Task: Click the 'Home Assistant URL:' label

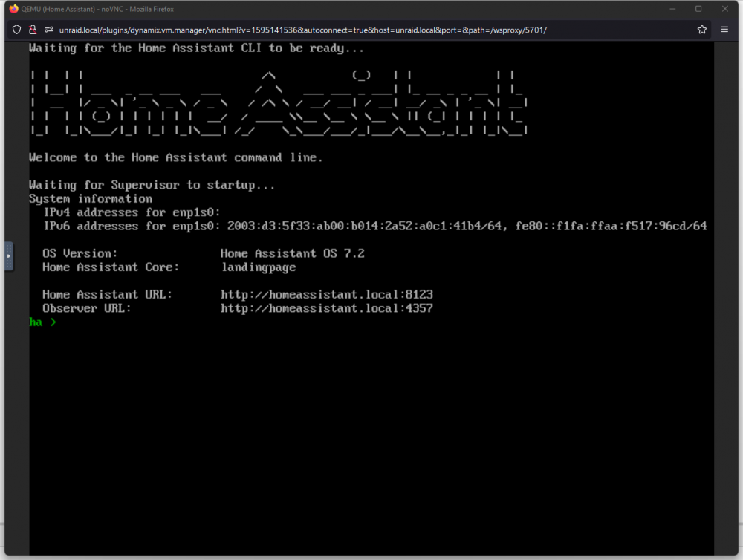Action: pos(107,295)
